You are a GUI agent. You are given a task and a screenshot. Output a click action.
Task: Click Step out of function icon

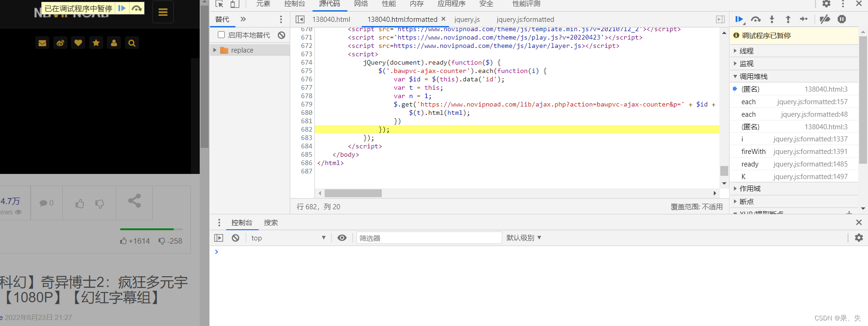click(x=788, y=19)
